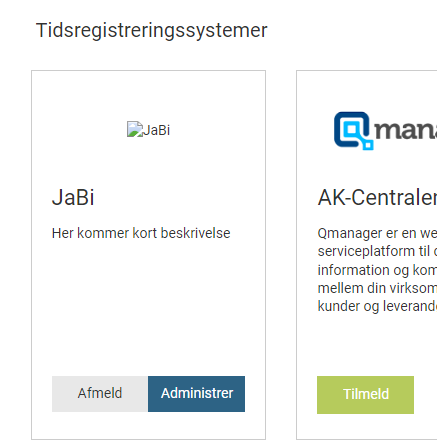Click the large JaBi card title
Screen dimensions: 437x445
click(73, 197)
